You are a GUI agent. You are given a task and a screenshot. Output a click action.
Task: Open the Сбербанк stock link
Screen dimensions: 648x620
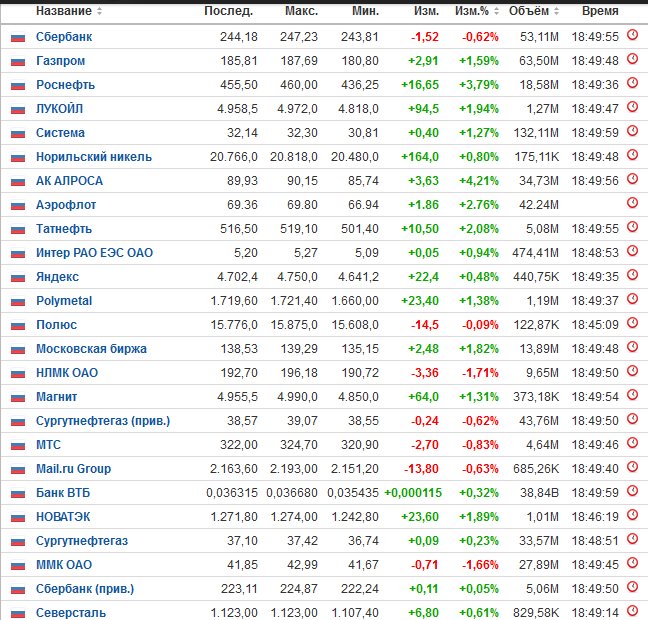[x=64, y=37]
